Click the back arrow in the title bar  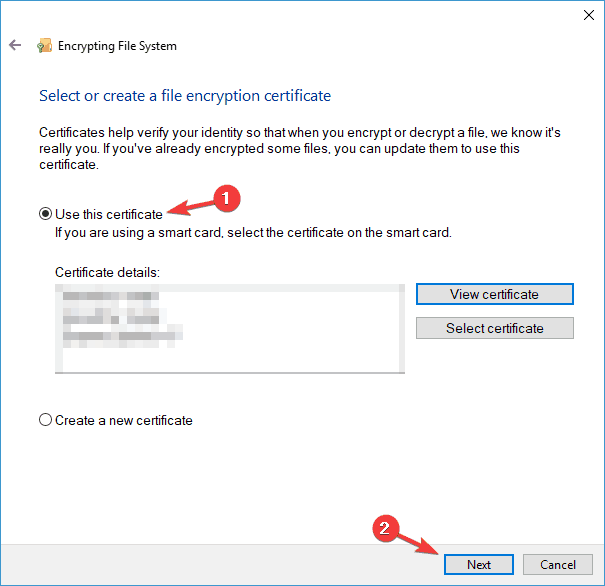point(15,46)
